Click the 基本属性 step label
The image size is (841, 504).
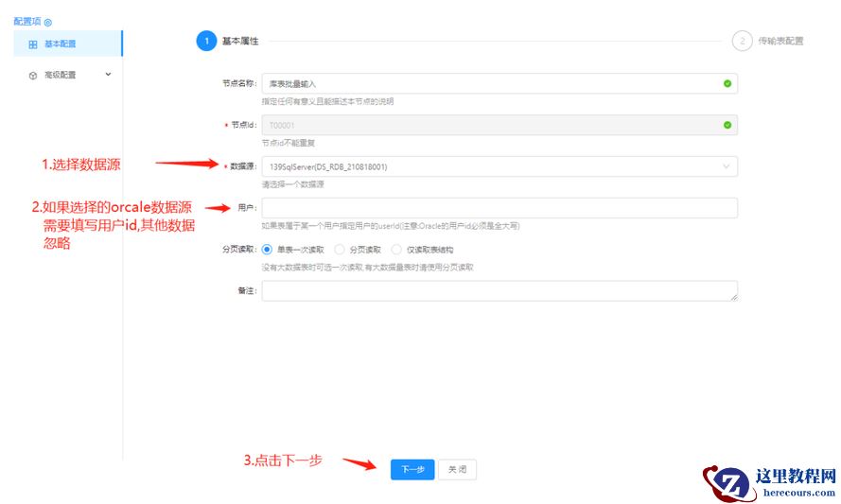point(240,42)
